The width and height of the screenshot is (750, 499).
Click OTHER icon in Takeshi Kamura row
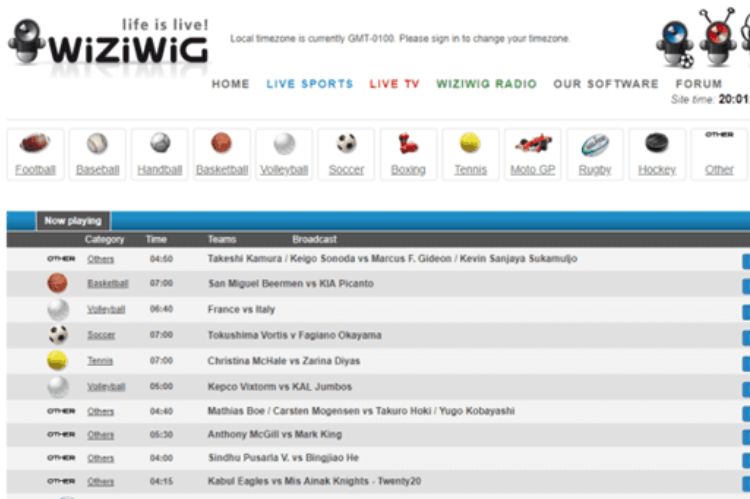[x=61, y=259]
